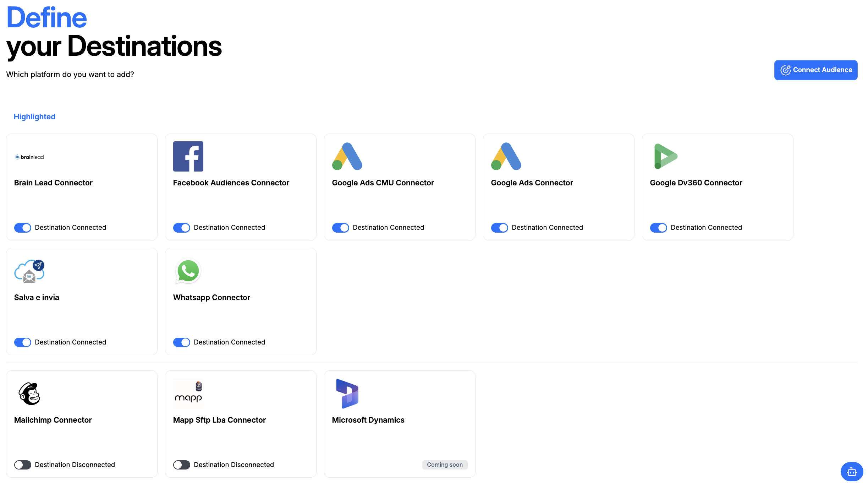
Task: Click Facebook's Destination Connected label
Action: [x=229, y=227]
